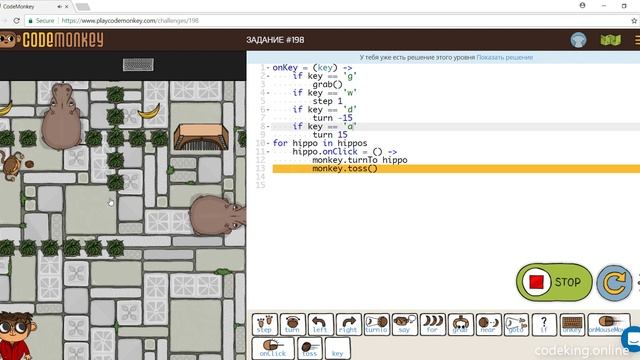This screenshot has width=640, height=360.
Task: Collapse the onKey function at line 1
Action: [268, 68]
